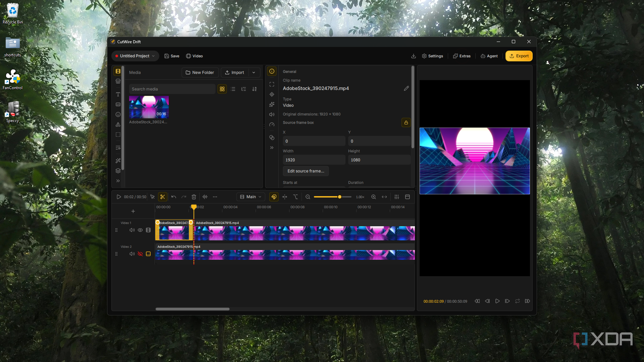Click the Edit source frame button
Screen dimensions: 644x362
point(306,171)
